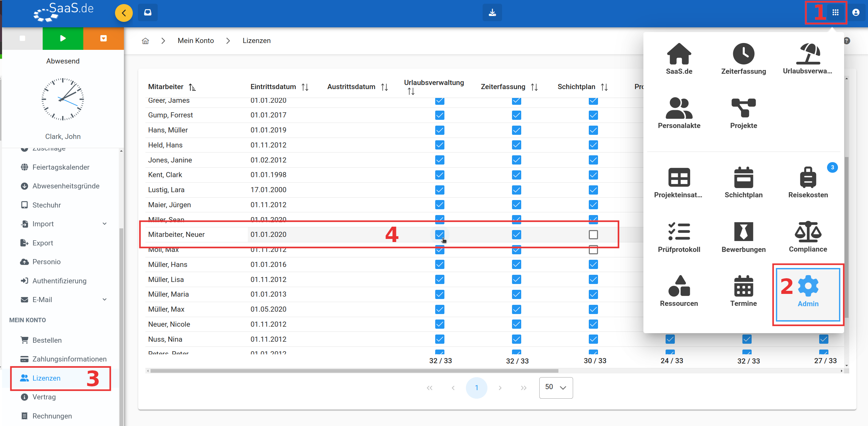Click the table horizontal scrollbar
This screenshot has width=868, height=426.
pyautogui.click(x=354, y=371)
